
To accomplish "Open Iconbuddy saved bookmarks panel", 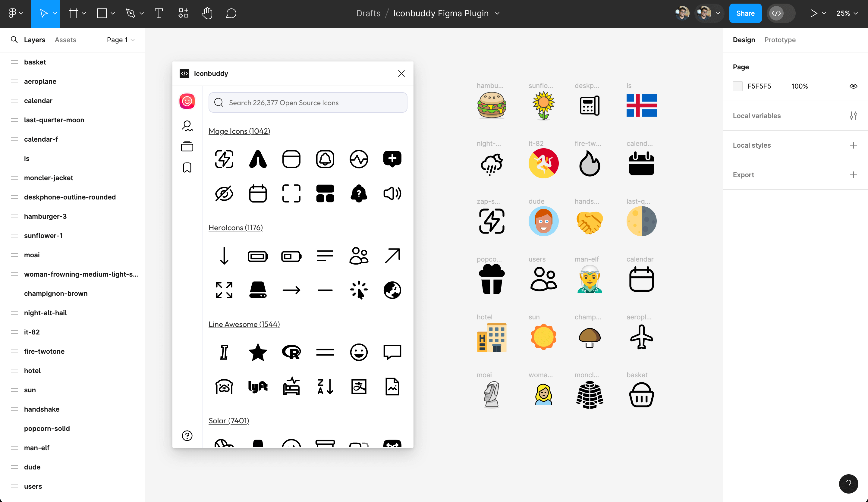I will (x=187, y=168).
